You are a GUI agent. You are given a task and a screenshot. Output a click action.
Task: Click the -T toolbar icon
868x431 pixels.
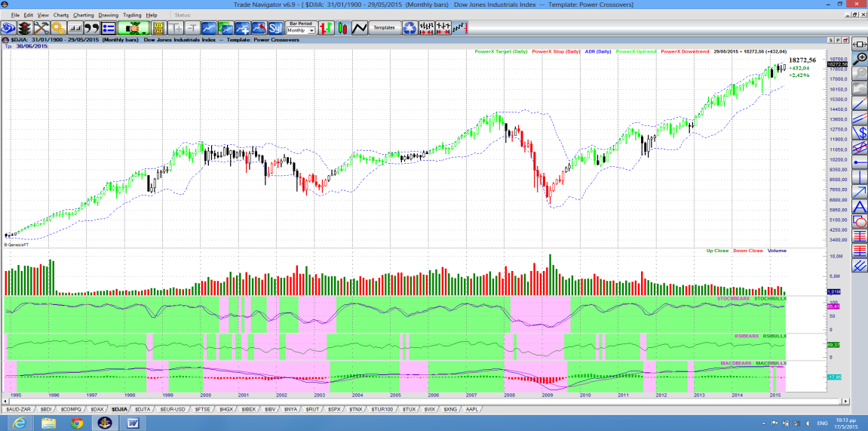coord(192,28)
